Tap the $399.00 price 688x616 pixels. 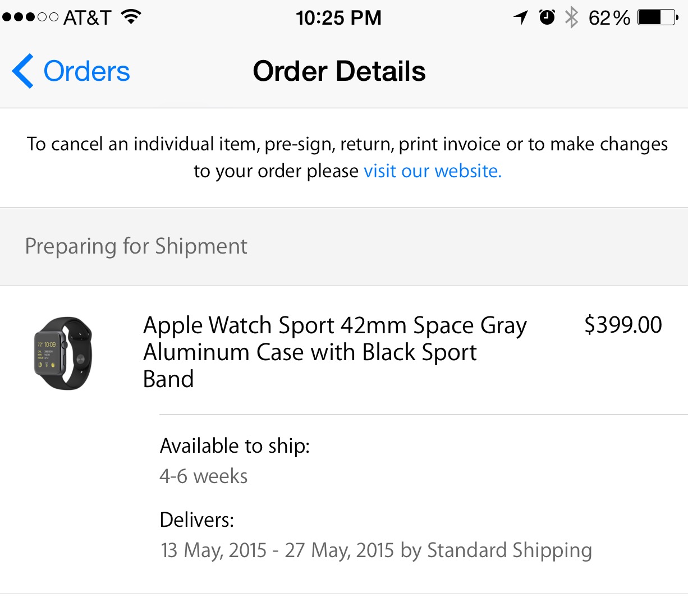pos(623,325)
